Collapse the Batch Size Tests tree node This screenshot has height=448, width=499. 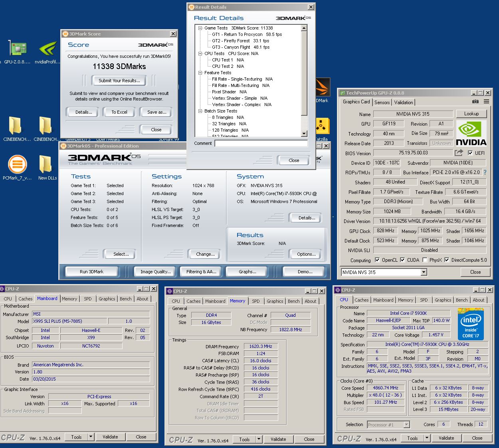click(x=200, y=111)
